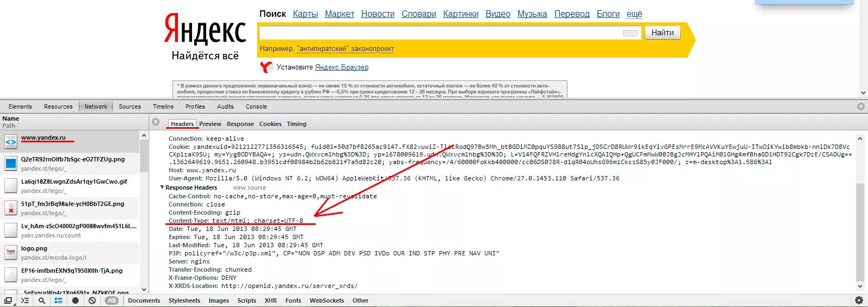Expand the ещё more-services link
Image resolution: width=868 pixels, height=307 pixels.
click(634, 14)
